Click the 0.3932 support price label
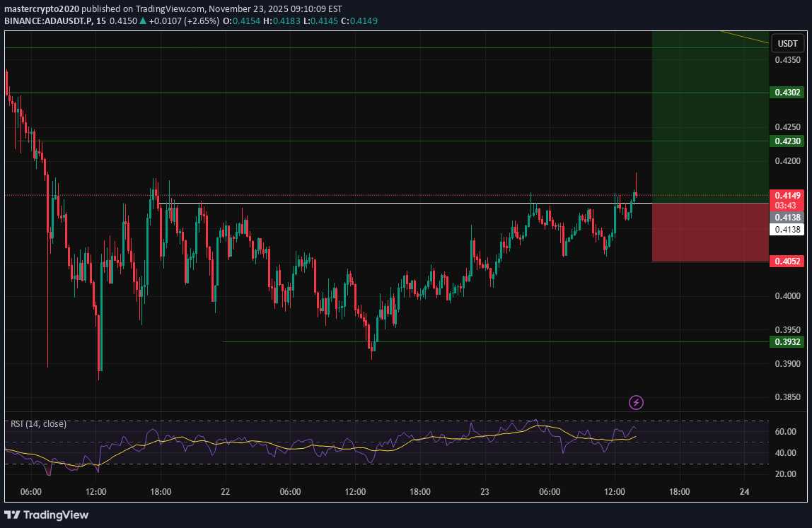Screen dimensions: 812x528 point(787,342)
